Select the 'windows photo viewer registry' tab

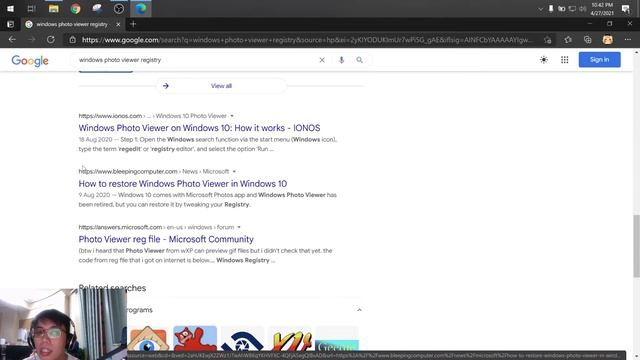[x=72, y=24]
